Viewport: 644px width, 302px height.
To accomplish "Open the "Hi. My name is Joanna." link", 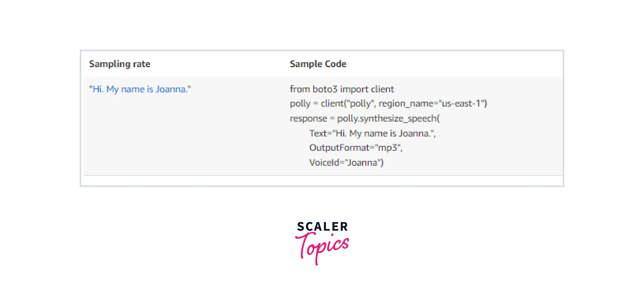I will click(x=140, y=89).
